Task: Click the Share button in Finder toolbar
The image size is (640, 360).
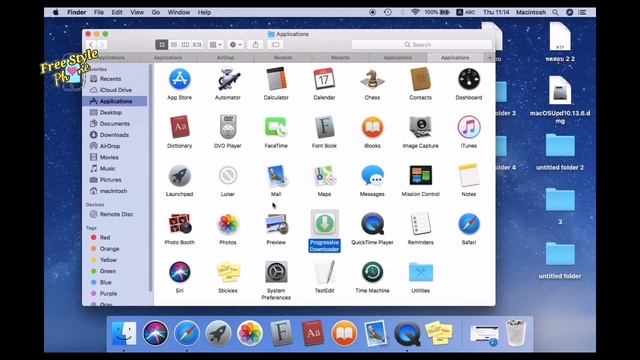Action: coord(256,44)
